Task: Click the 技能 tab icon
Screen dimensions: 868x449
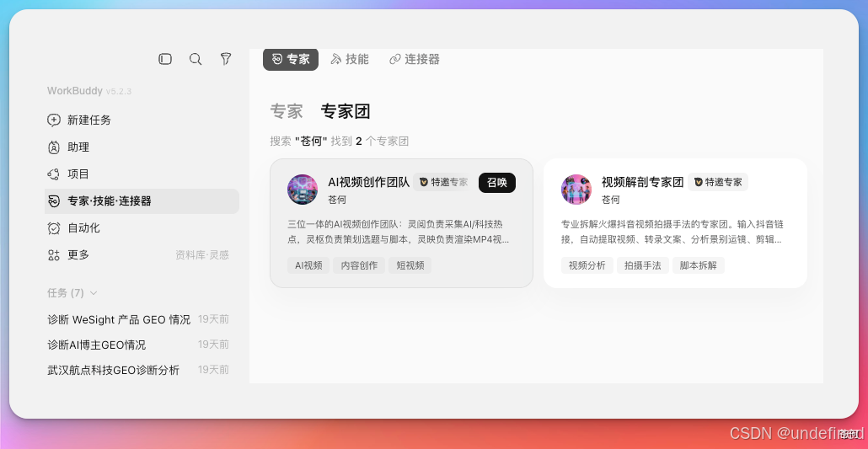Action: click(x=335, y=59)
